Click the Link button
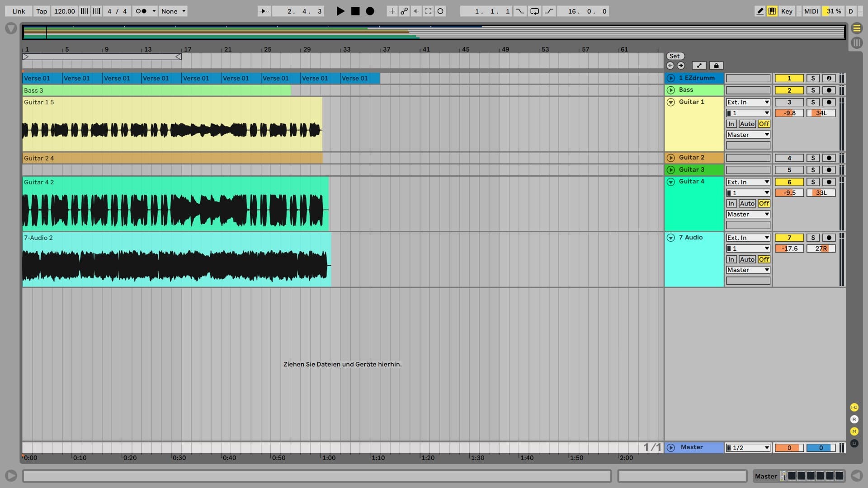The height and width of the screenshot is (488, 868). [19, 11]
